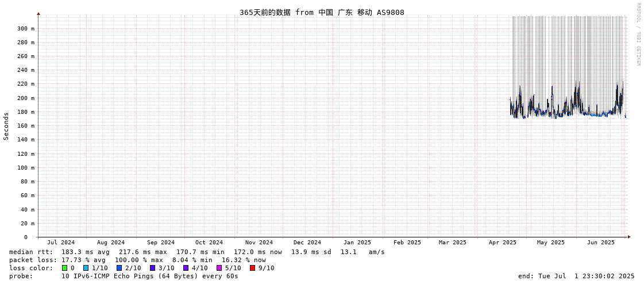Click the blue 2/10 loss color swatch
Viewport: 644px width, 284px height.
tap(119, 268)
